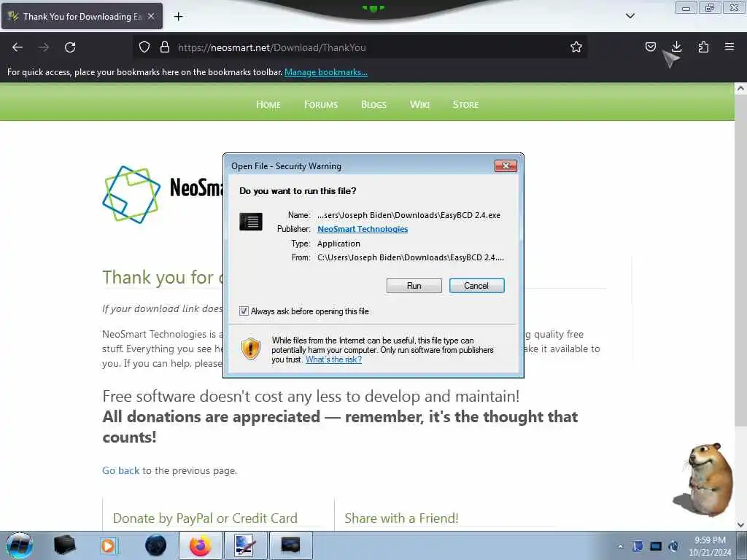Click the security shield warning icon in dialog
This screenshot has height=560, width=747.
pyautogui.click(x=250, y=349)
